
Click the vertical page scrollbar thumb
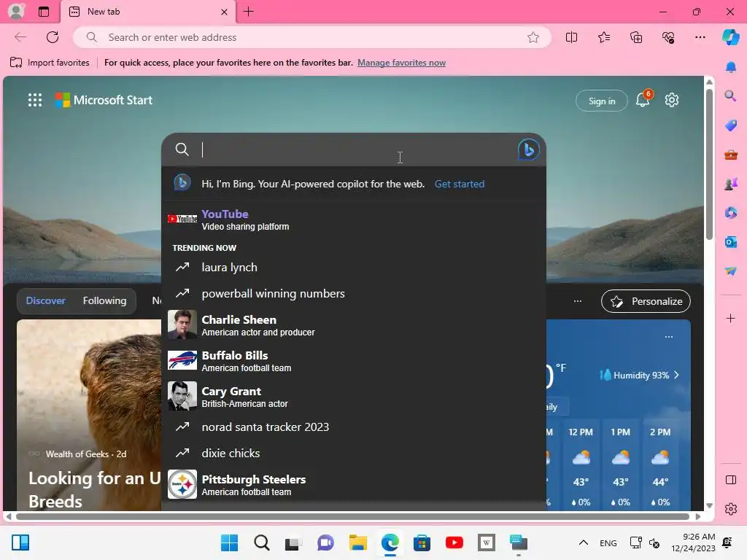tap(709, 163)
